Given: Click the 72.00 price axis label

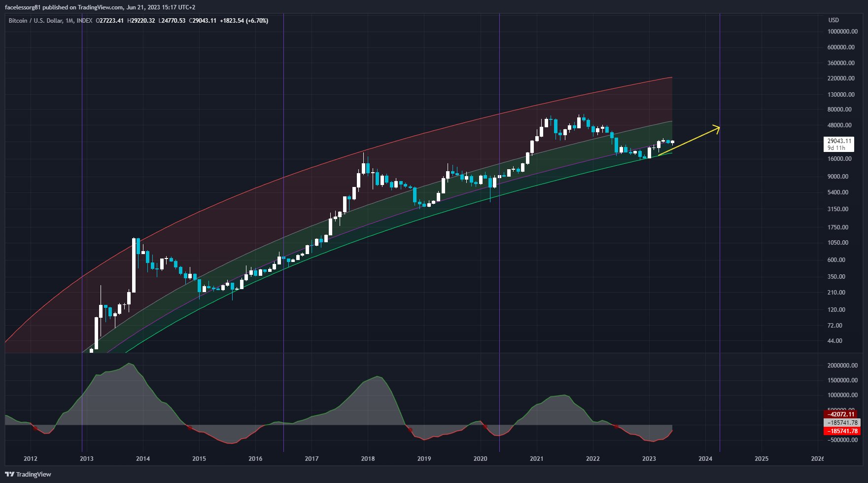Looking at the screenshot, I should click(x=835, y=326).
